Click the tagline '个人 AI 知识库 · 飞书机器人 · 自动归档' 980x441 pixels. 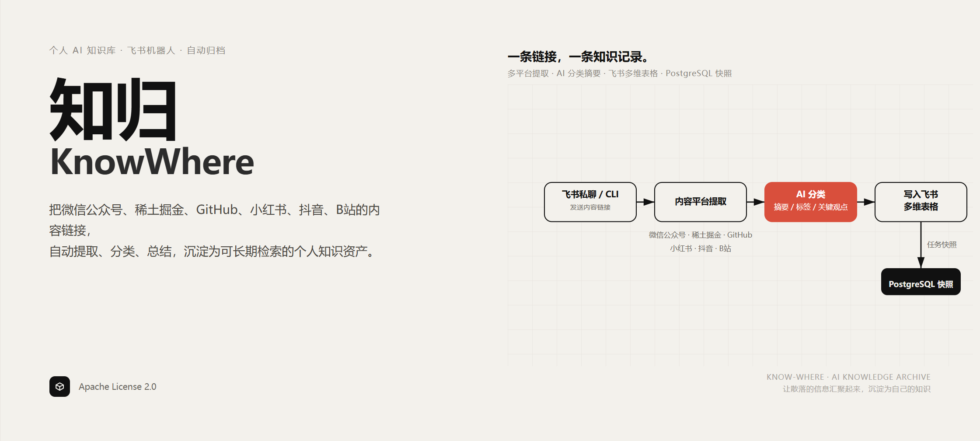pyautogui.click(x=137, y=50)
